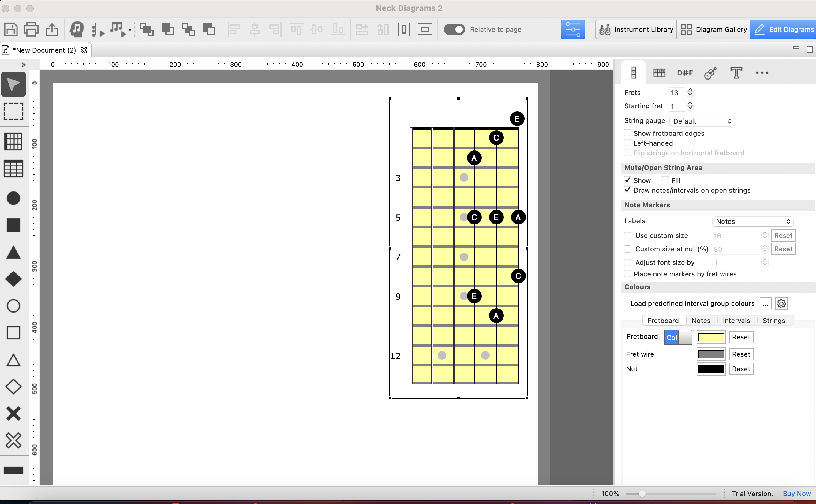Reset the Nut colour
The image size is (816, 504).
741,369
